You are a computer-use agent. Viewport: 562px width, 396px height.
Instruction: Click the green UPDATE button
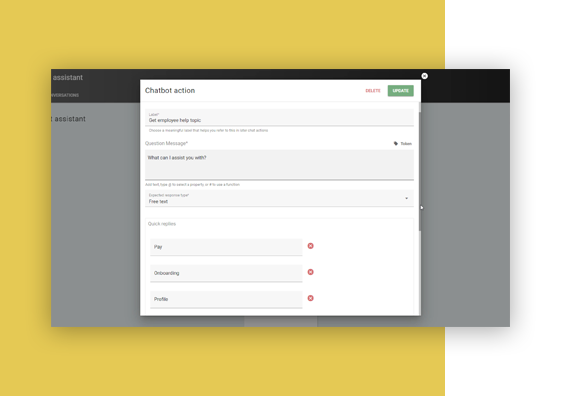click(x=400, y=91)
